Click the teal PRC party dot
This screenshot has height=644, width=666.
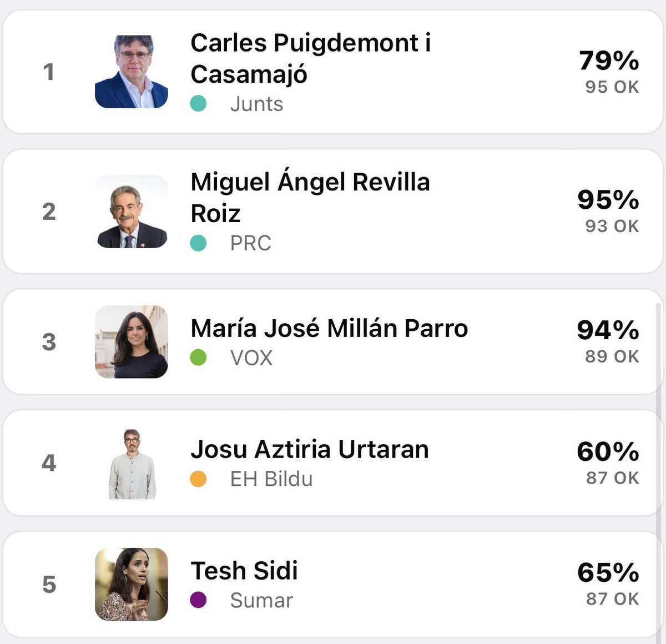tap(198, 243)
